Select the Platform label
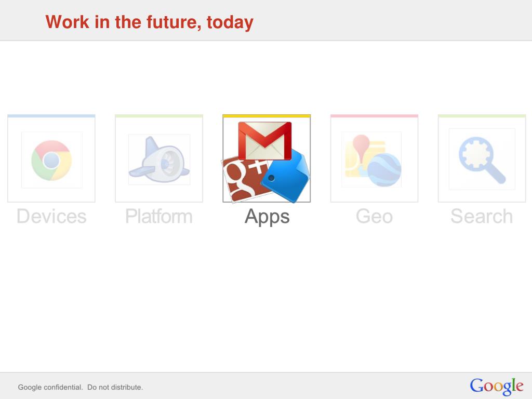The image size is (532, 399). click(159, 216)
